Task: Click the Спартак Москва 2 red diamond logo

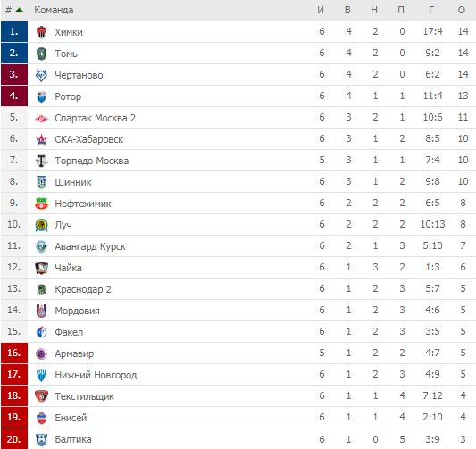Action: pos(41,118)
